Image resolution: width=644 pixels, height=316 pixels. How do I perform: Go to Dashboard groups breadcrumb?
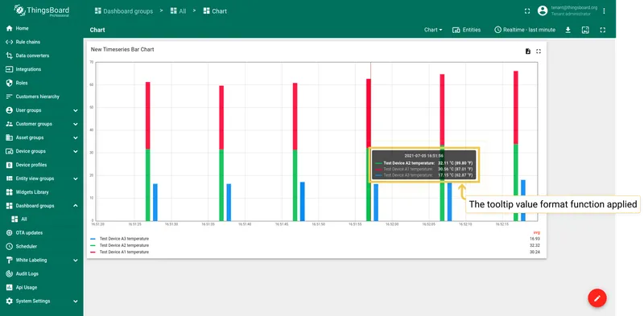coord(124,11)
